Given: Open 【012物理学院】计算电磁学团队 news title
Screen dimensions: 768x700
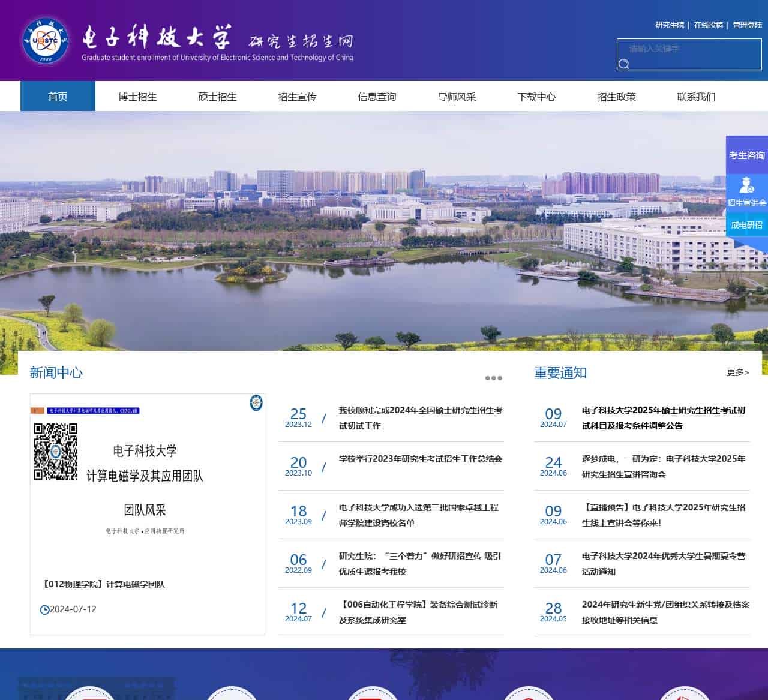Looking at the screenshot, I should pos(102,584).
